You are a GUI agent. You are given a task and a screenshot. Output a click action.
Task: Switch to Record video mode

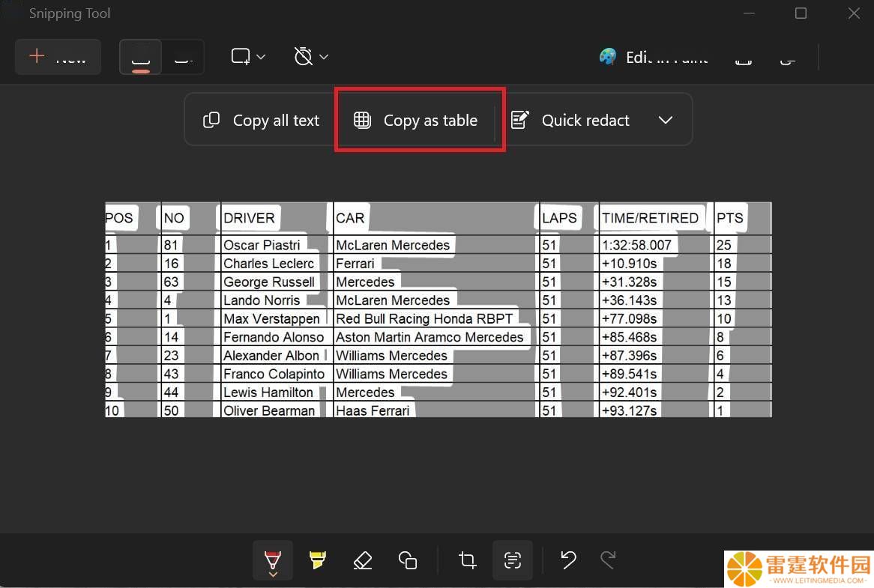point(183,57)
